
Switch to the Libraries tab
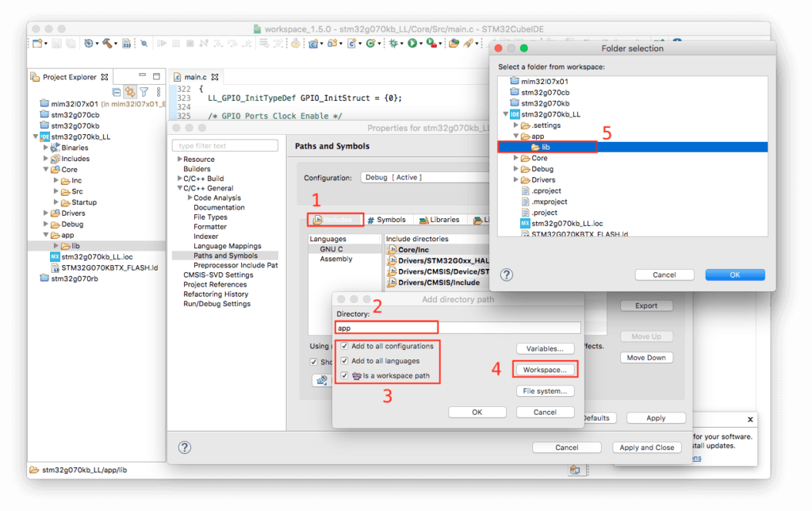tap(439, 220)
